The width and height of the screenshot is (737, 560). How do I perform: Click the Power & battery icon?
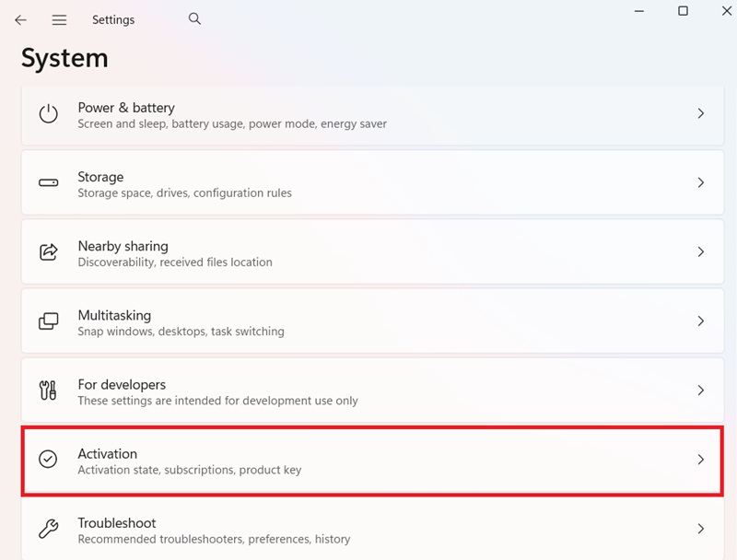pos(48,114)
